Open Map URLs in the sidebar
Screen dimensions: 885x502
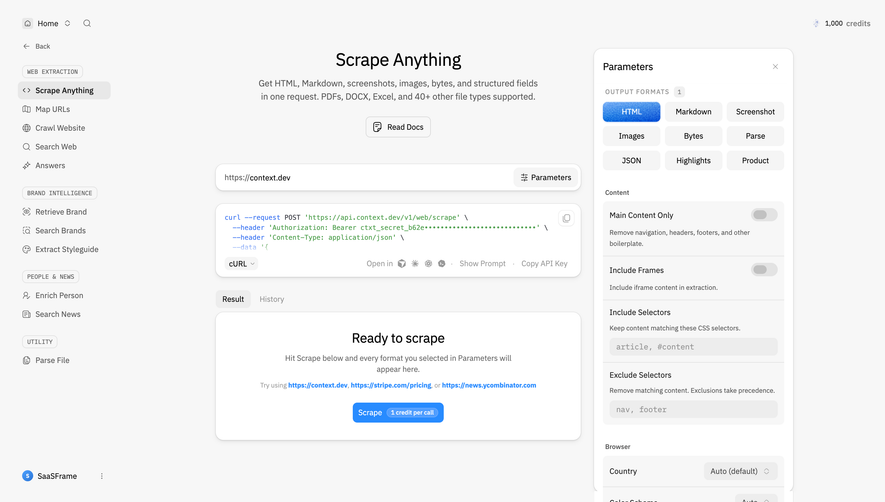[x=52, y=109]
